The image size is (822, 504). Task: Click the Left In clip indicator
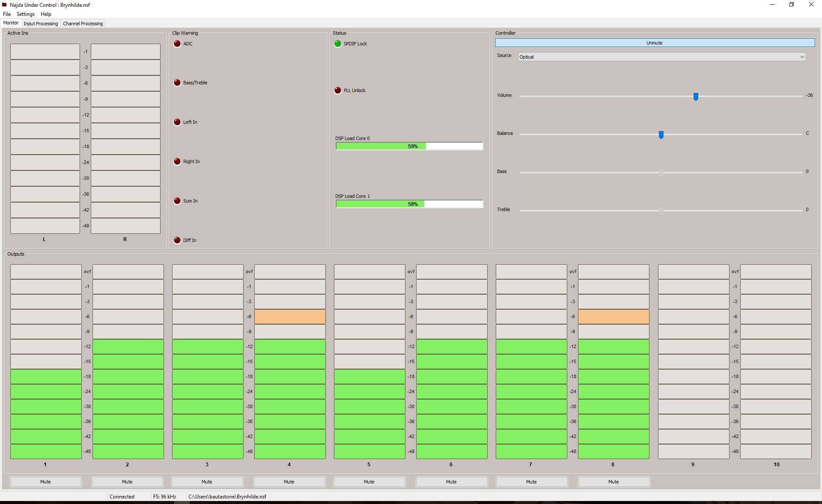pos(177,122)
